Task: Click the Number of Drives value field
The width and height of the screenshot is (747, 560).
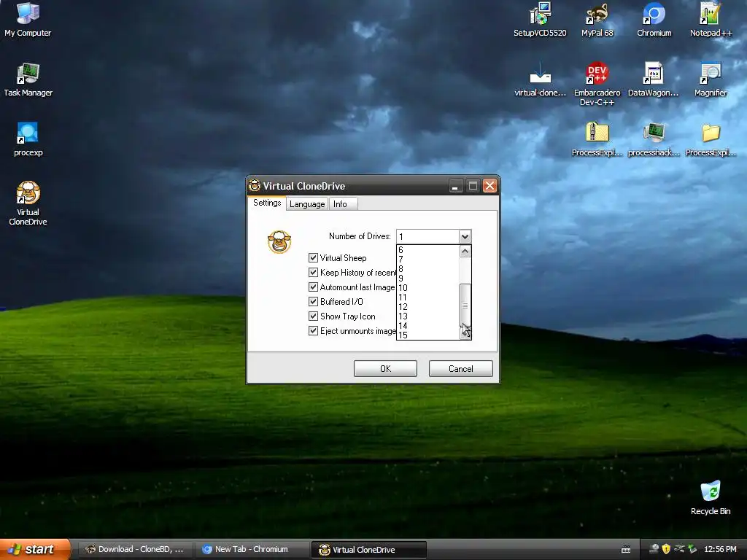Action: [x=427, y=236]
